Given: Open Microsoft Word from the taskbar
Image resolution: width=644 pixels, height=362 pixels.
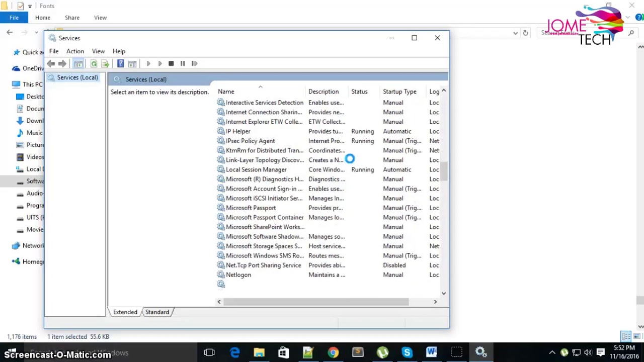Looking at the screenshot, I should point(431,352).
